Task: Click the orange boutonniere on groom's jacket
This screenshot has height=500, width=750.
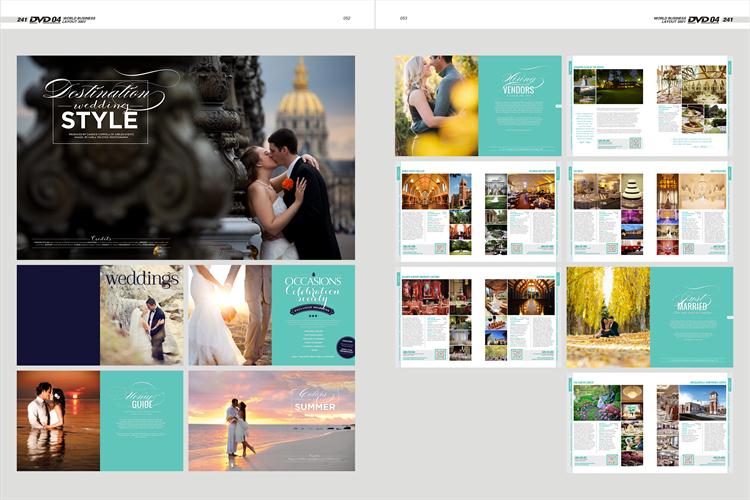Action: point(287,183)
